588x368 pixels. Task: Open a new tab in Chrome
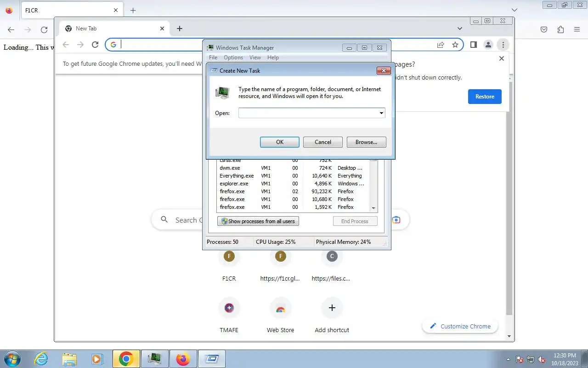pos(180,29)
